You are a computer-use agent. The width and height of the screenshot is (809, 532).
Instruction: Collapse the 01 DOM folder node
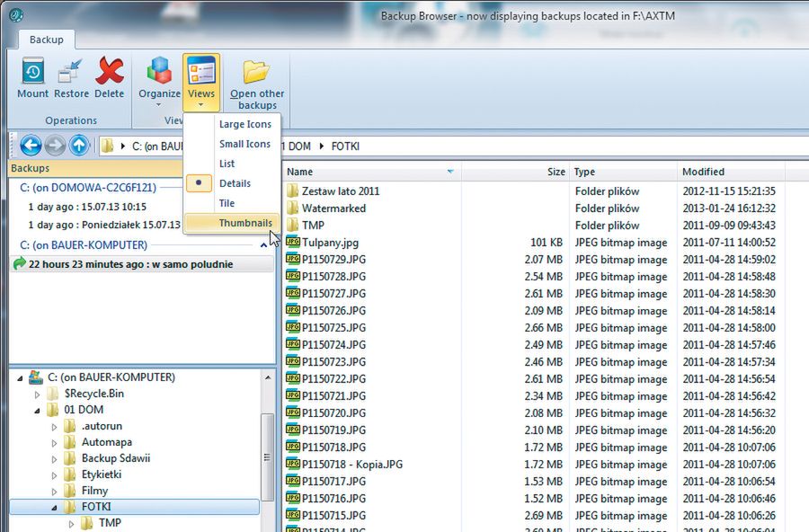coord(38,411)
